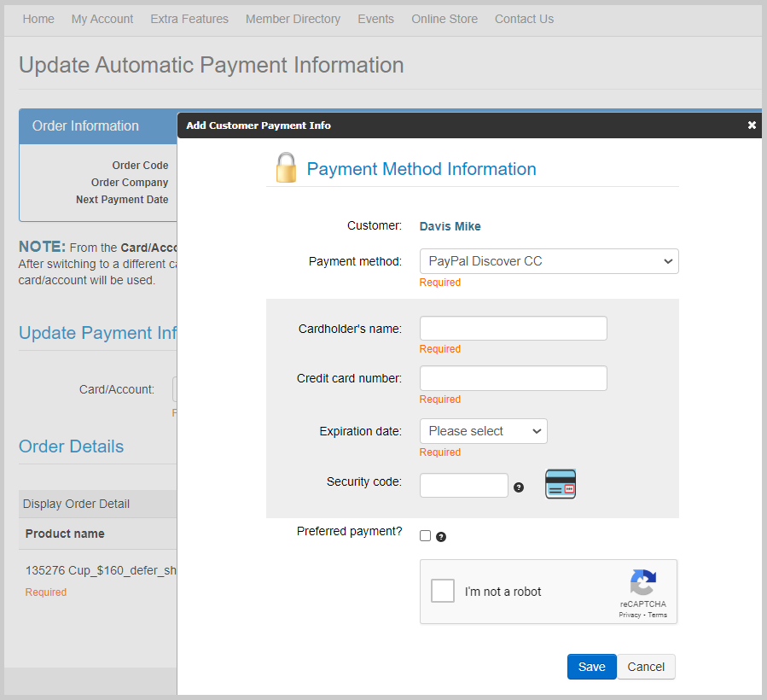Click the Order Details heading
Screen dimensions: 767x700
pos(72,446)
